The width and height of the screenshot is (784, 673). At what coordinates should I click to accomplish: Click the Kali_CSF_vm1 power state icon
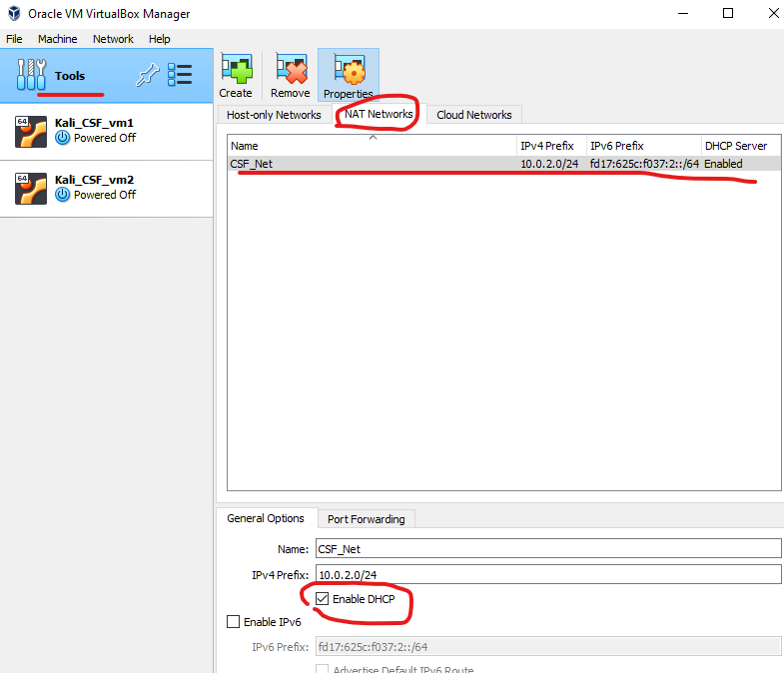pos(63,138)
